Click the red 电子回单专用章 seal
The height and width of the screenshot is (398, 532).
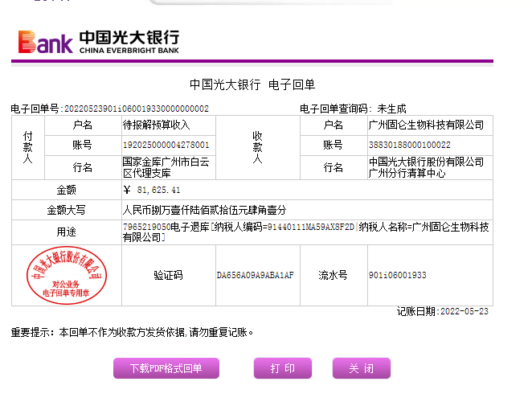tap(67, 275)
